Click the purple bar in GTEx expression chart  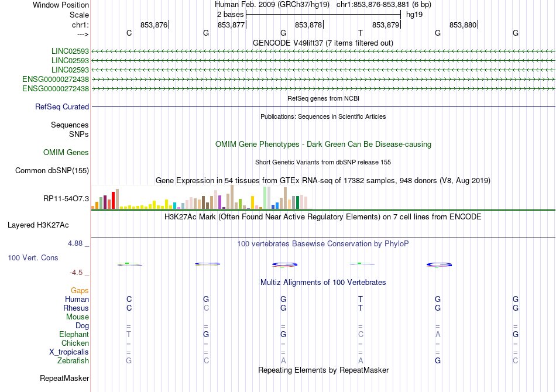[220, 202]
